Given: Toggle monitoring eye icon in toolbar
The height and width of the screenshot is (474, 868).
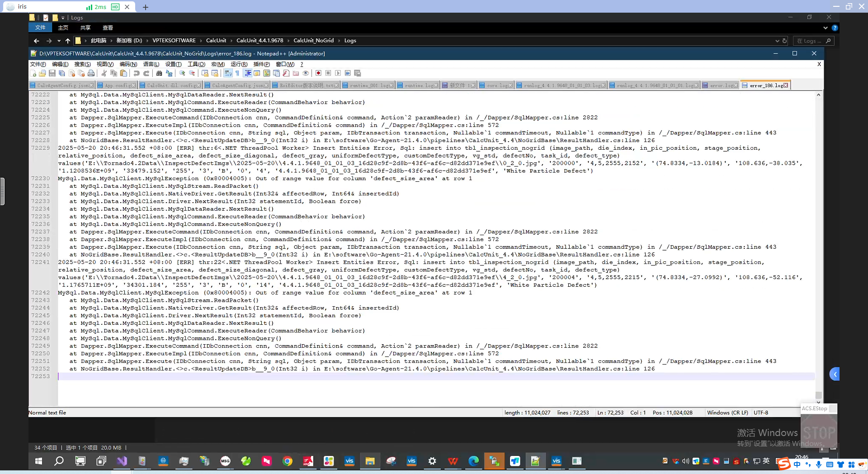Looking at the screenshot, I should pyautogui.click(x=306, y=73).
